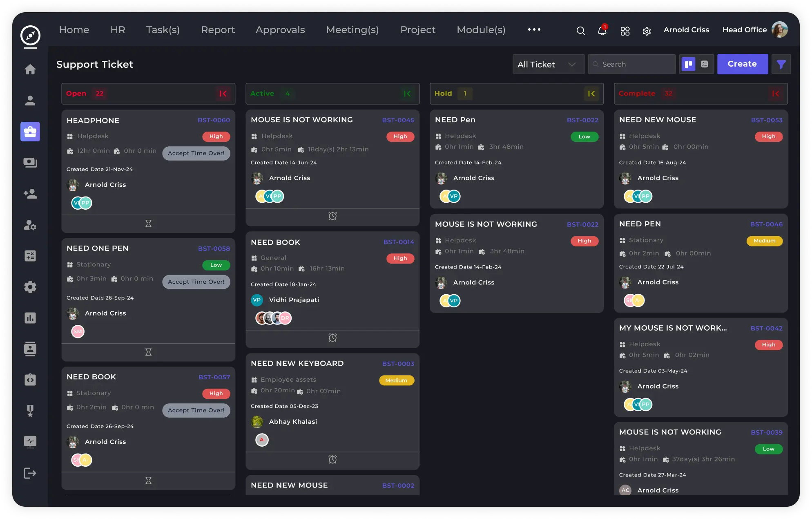
Task: Click the logout icon in sidebar
Action: tap(30, 473)
